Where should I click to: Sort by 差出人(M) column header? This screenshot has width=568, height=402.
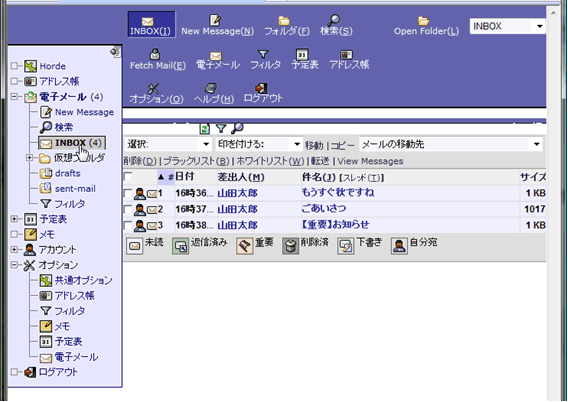tap(241, 177)
